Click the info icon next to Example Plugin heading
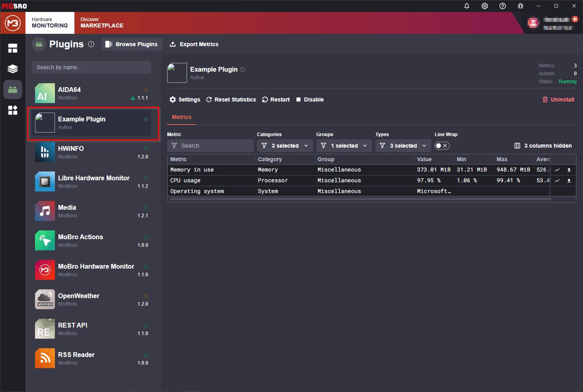The image size is (583, 392). [x=242, y=70]
